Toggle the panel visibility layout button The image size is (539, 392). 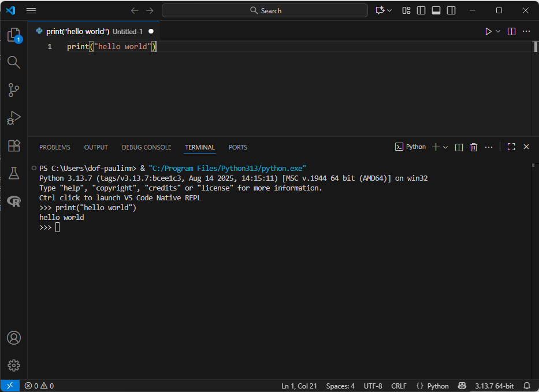point(436,10)
